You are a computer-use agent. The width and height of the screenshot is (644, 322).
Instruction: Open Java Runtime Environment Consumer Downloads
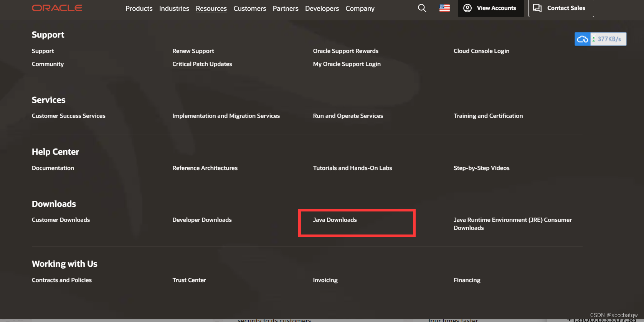[x=513, y=224]
